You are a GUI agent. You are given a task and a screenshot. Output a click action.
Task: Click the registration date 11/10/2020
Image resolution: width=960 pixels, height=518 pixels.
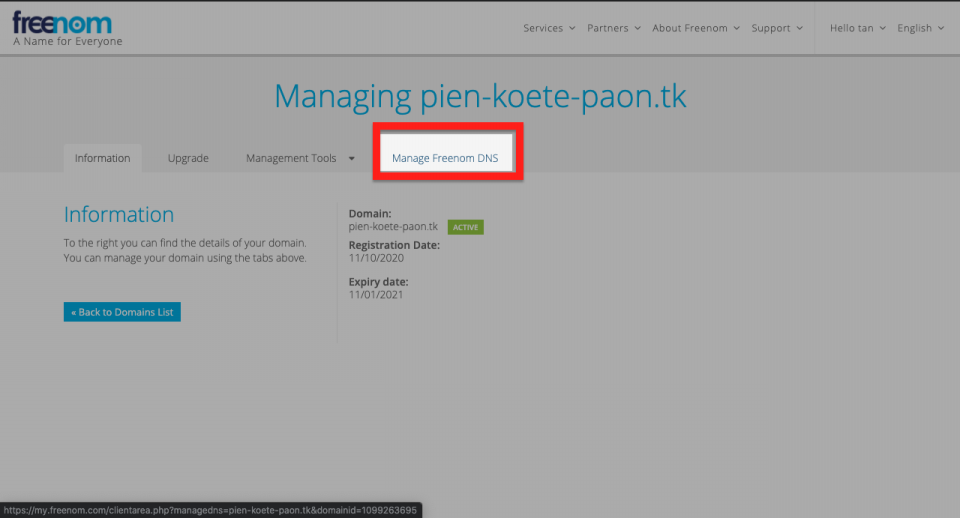(x=376, y=258)
